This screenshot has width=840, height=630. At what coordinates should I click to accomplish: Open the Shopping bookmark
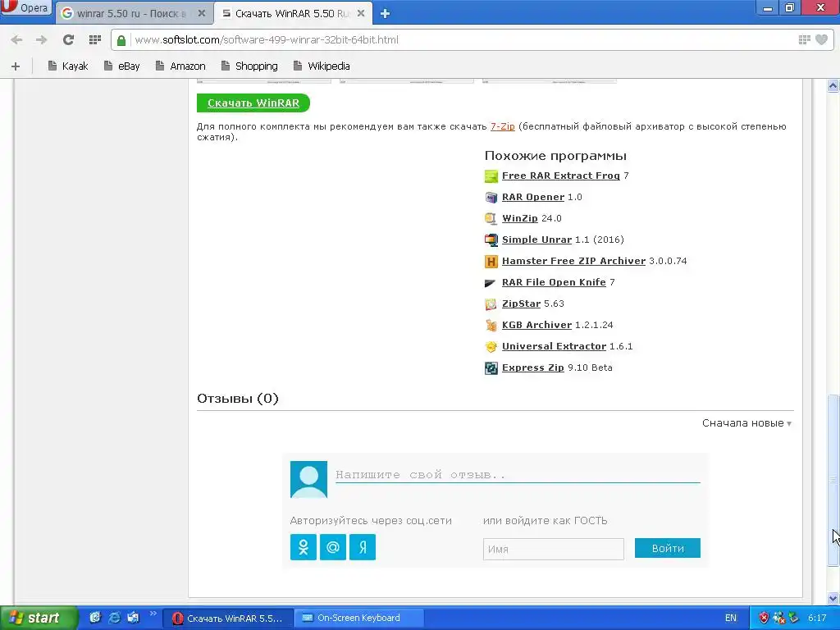click(x=249, y=66)
